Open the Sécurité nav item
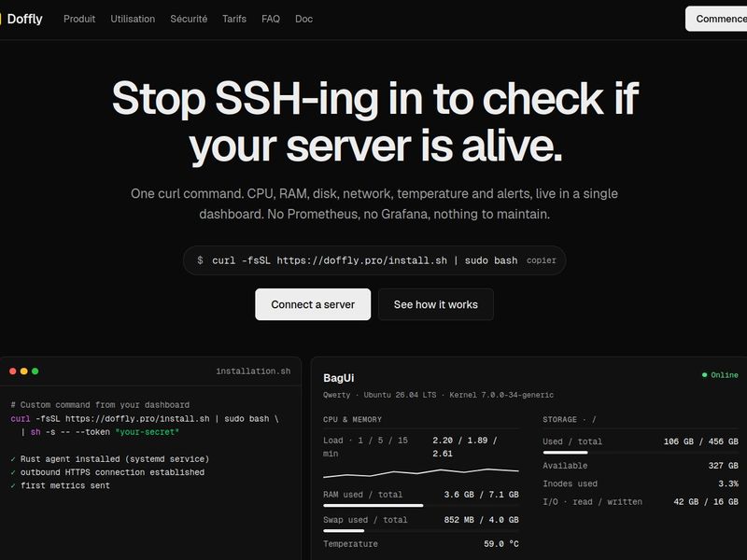Image resolution: width=747 pixels, height=560 pixels. tap(189, 19)
